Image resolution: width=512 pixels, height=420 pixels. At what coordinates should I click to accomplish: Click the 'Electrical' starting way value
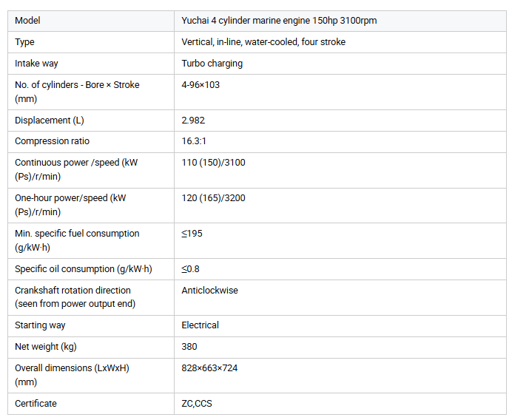[200, 325]
